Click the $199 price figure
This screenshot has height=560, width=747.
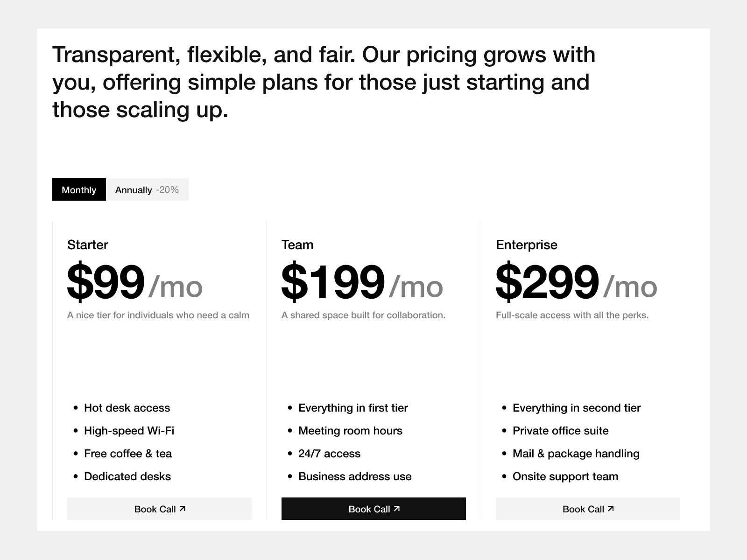pos(333,282)
